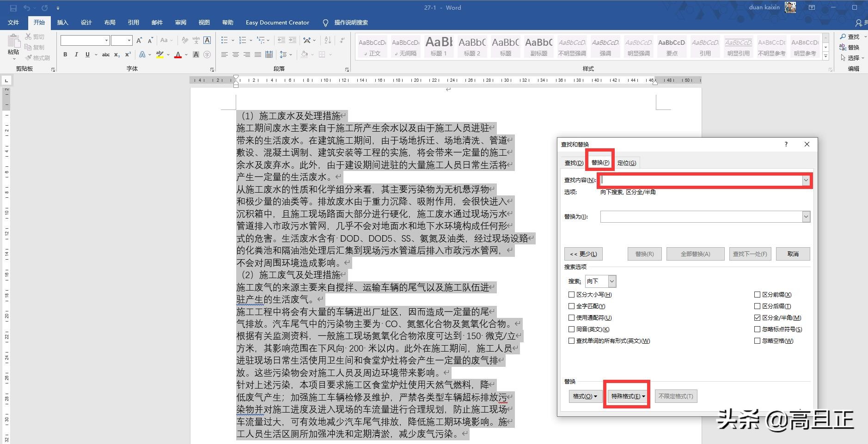Apply italic formatting
The image size is (868, 444).
pyautogui.click(x=76, y=55)
